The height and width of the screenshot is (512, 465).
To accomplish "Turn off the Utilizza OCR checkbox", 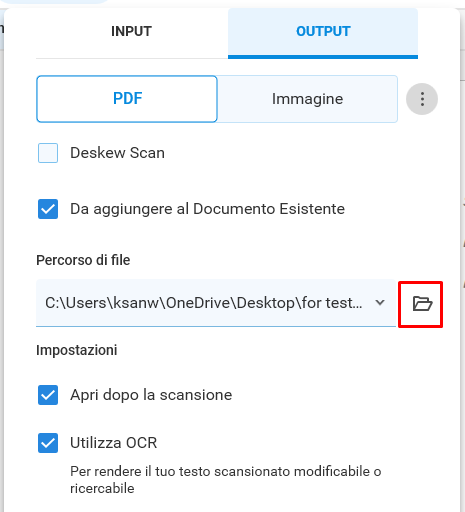I will (48, 443).
